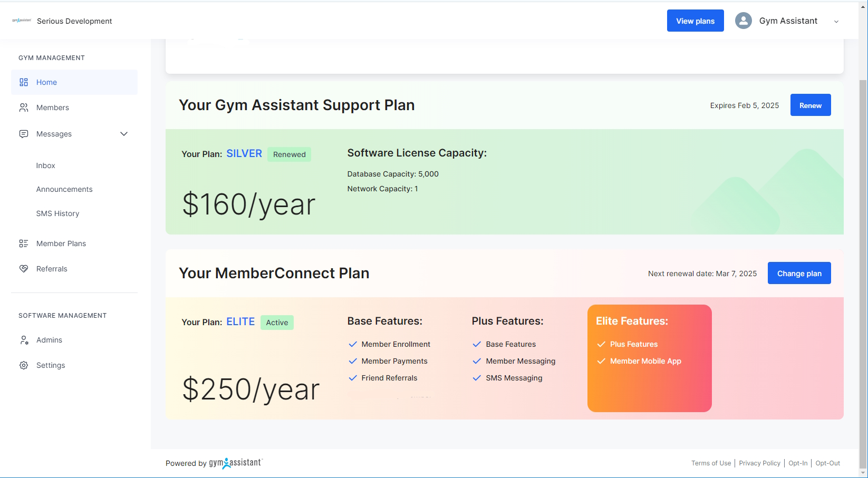Open the Gym Assistant account dropdown
The height and width of the screenshot is (478, 868).
(836, 22)
